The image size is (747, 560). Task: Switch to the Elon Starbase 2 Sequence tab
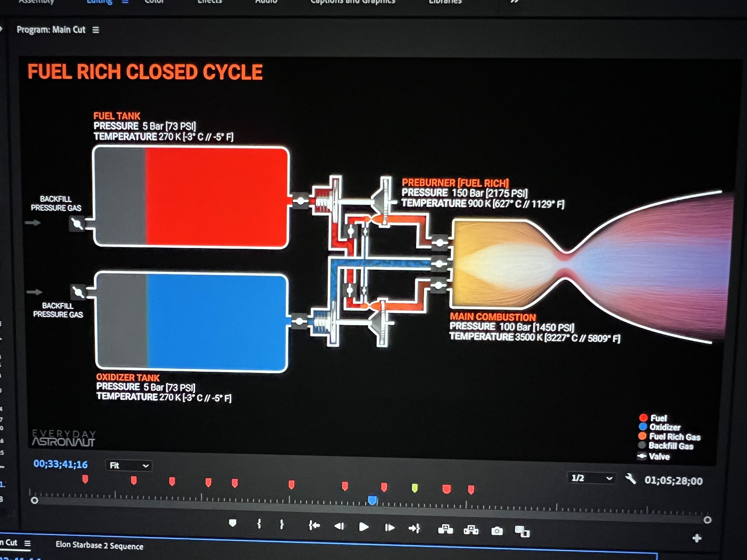tap(99, 546)
